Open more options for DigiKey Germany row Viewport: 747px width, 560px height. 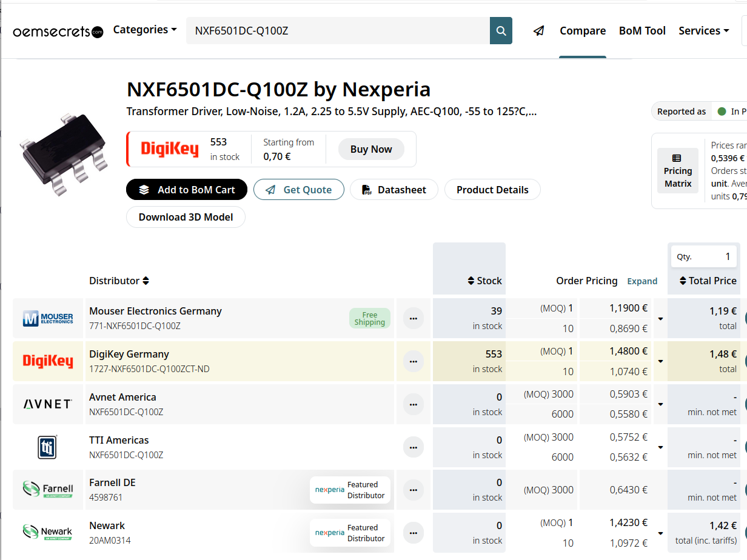pyautogui.click(x=414, y=361)
